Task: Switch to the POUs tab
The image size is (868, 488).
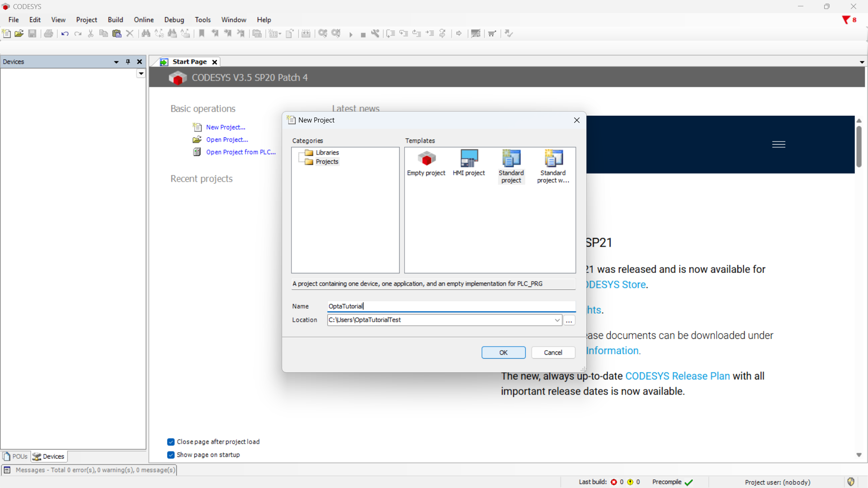Action: 15,456
